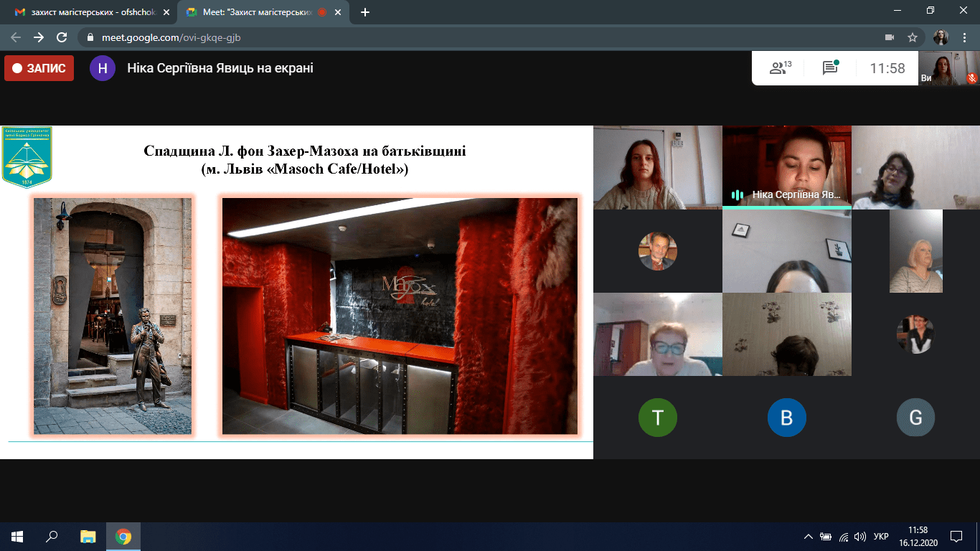The image size is (980, 551).
Task: Click the camera permission icon in address bar
Action: click(890, 37)
